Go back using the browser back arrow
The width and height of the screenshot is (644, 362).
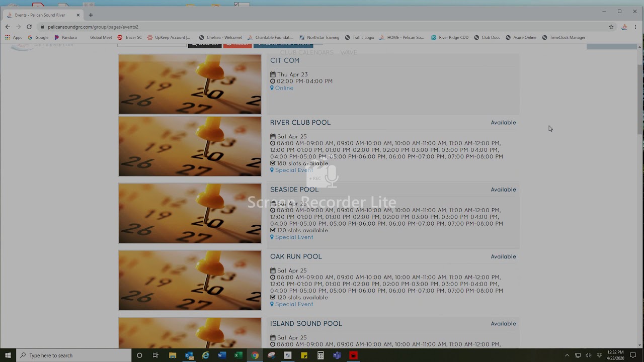[x=8, y=27]
